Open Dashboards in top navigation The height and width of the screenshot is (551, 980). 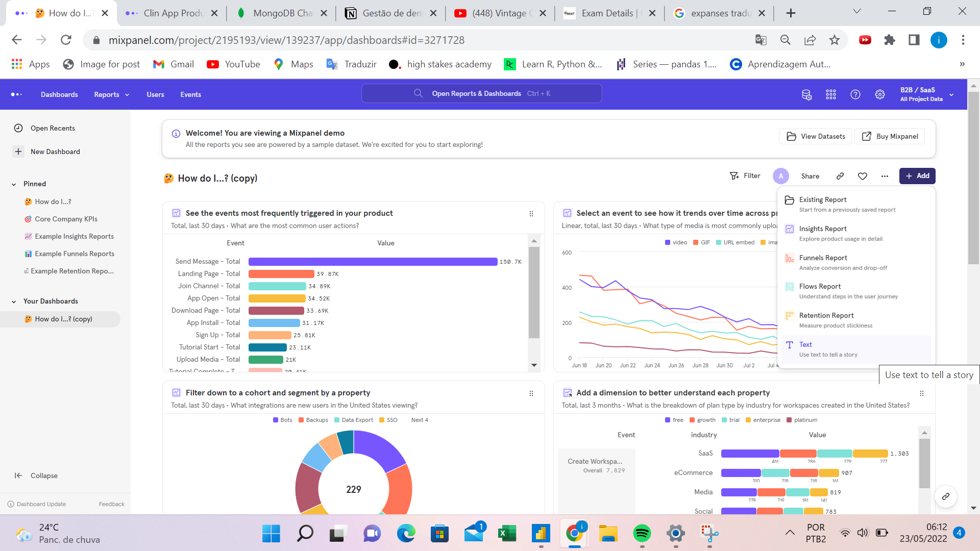tap(59, 94)
